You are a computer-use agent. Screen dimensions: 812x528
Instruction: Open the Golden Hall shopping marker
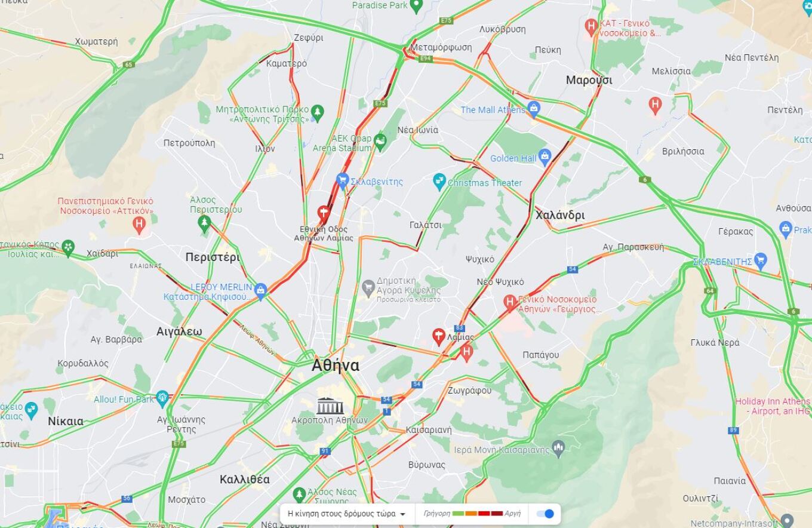(544, 158)
